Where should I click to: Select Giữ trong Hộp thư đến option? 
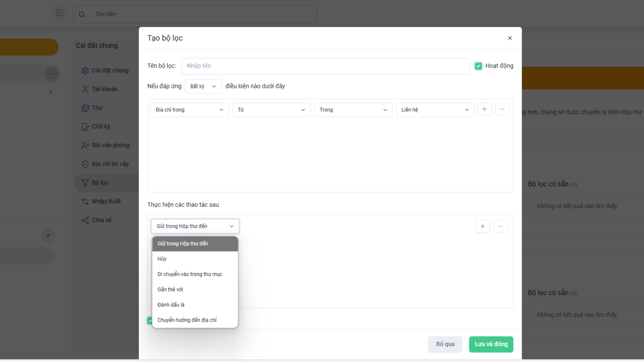195,244
